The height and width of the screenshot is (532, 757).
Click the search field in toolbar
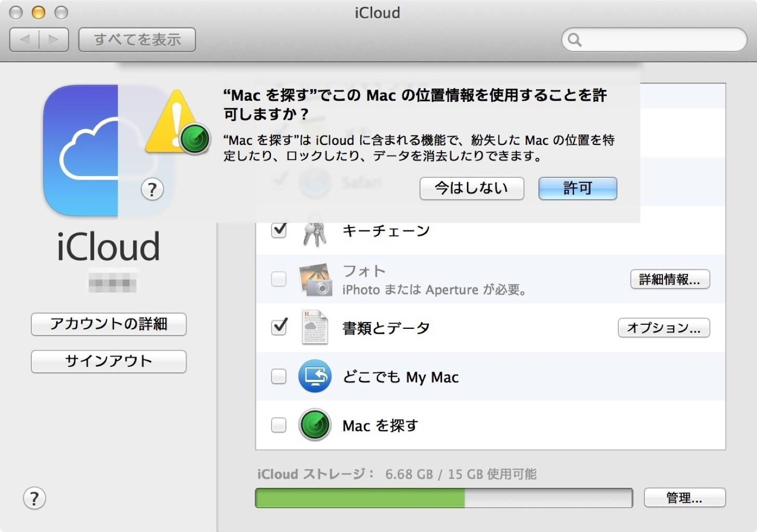click(x=654, y=39)
